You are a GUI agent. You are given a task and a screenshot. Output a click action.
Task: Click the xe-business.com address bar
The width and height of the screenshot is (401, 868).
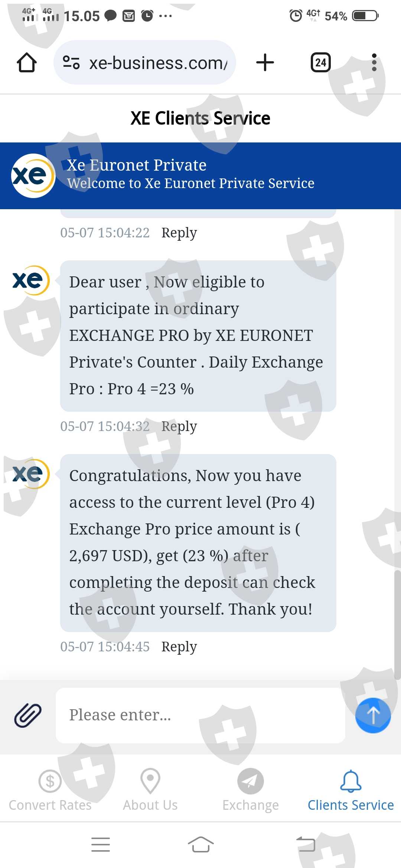[158, 63]
